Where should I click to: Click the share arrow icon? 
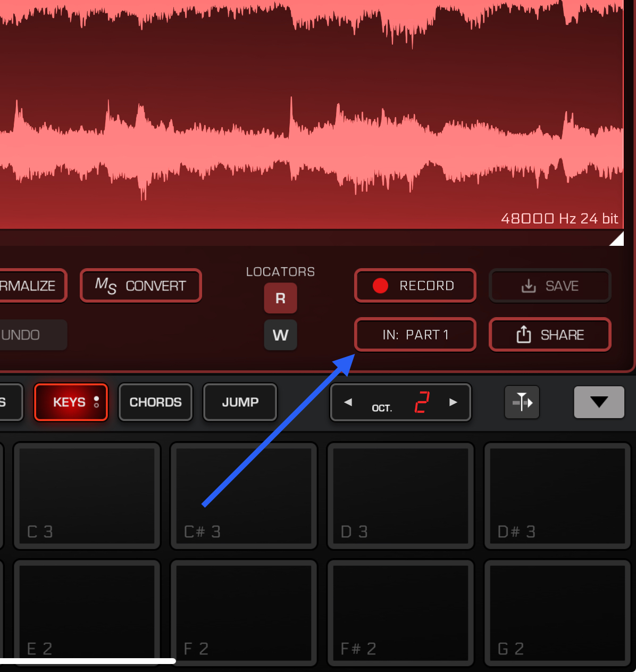(x=524, y=334)
